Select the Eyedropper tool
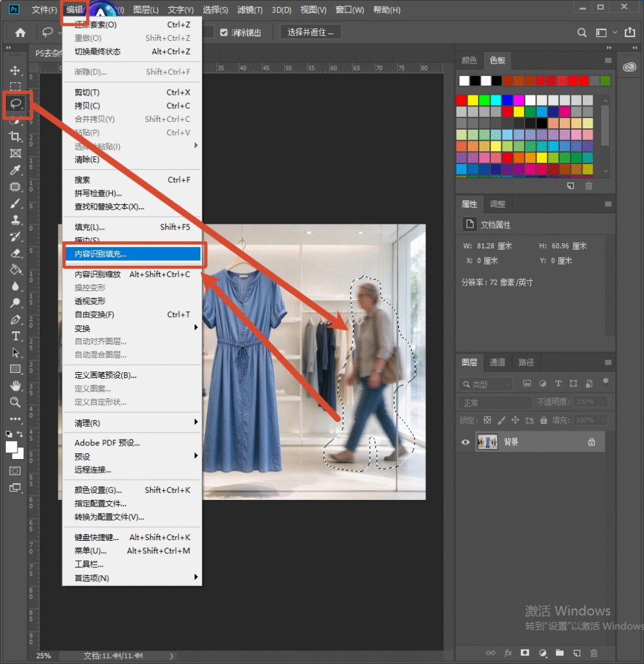644x664 pixels. pos(16,170)
